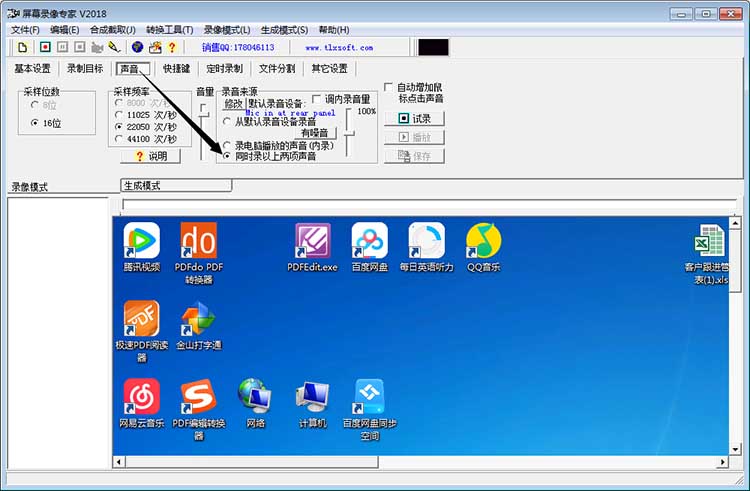
Task: Open the 客户跟进管理表 Excel file icon
Action: pyautogui.click(x=709, y=254)
